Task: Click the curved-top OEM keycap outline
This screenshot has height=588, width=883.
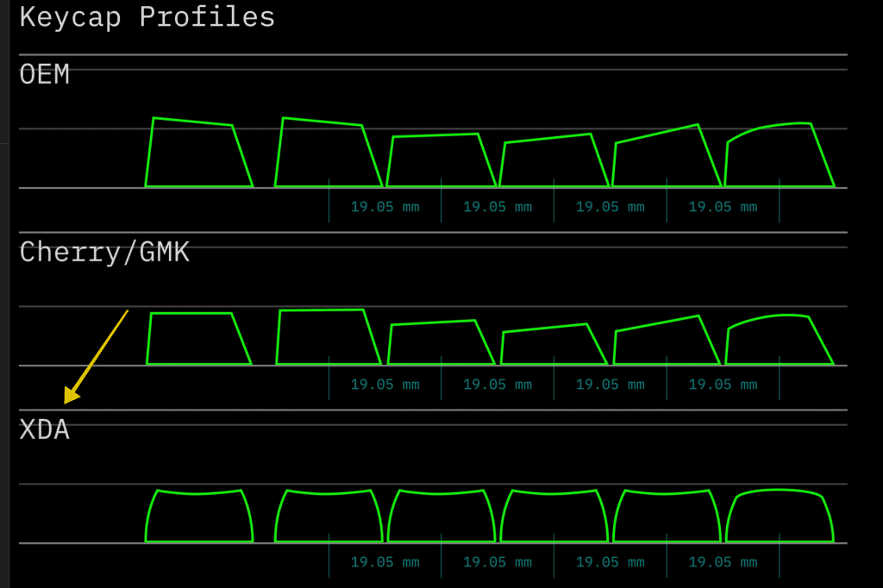Action: click(780, 155)
